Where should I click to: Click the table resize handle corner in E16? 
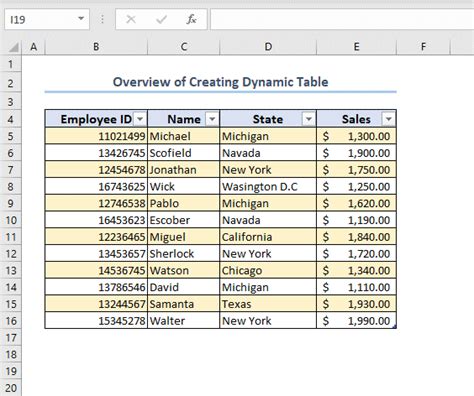click(394, 327)
